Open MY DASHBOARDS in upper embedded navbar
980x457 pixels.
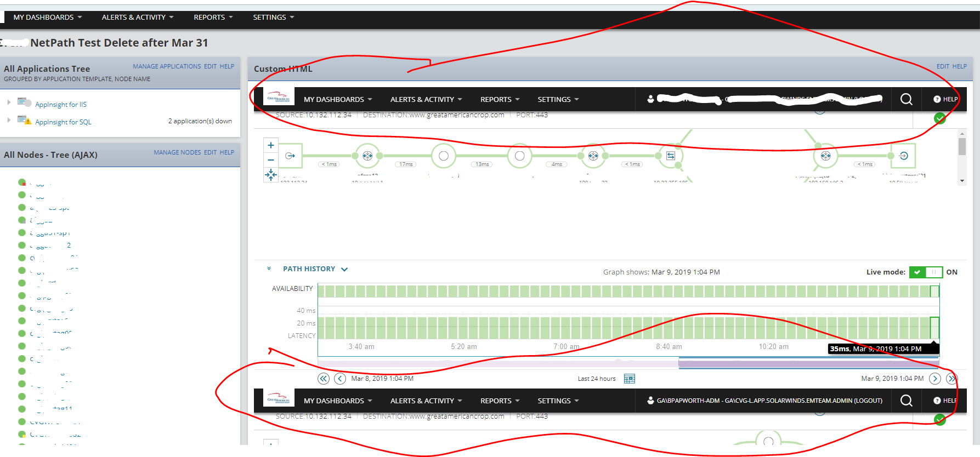[338, 99]
